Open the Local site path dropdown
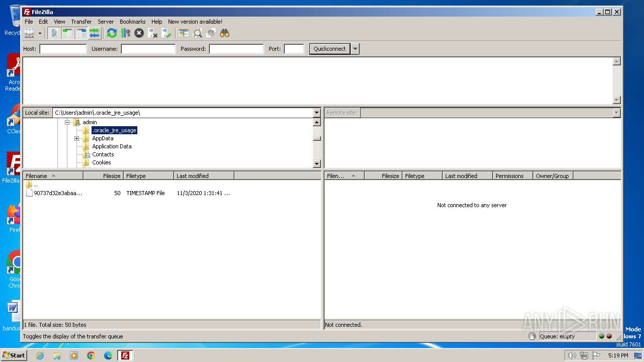644x362 pixels. [x=316, y=113]
